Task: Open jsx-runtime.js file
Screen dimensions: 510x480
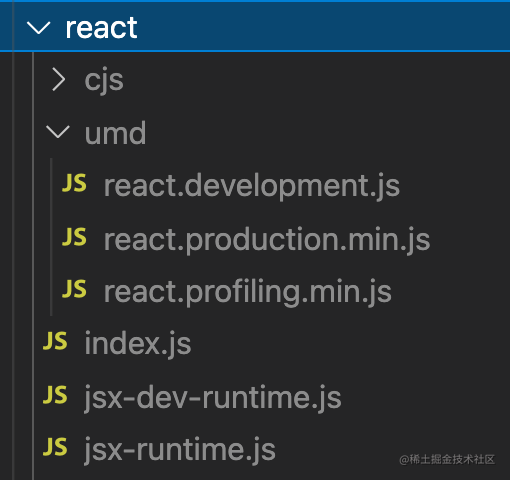Action: click(x=180, y=450)
